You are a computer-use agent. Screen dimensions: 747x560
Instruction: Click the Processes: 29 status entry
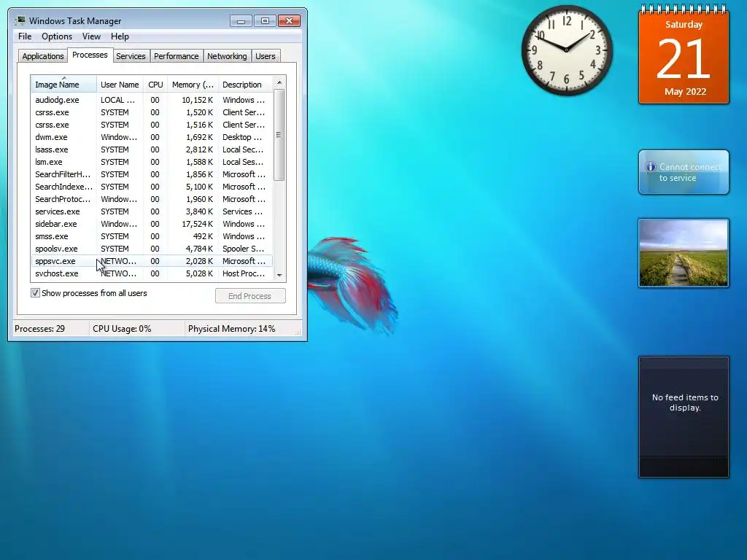(39, 329)
